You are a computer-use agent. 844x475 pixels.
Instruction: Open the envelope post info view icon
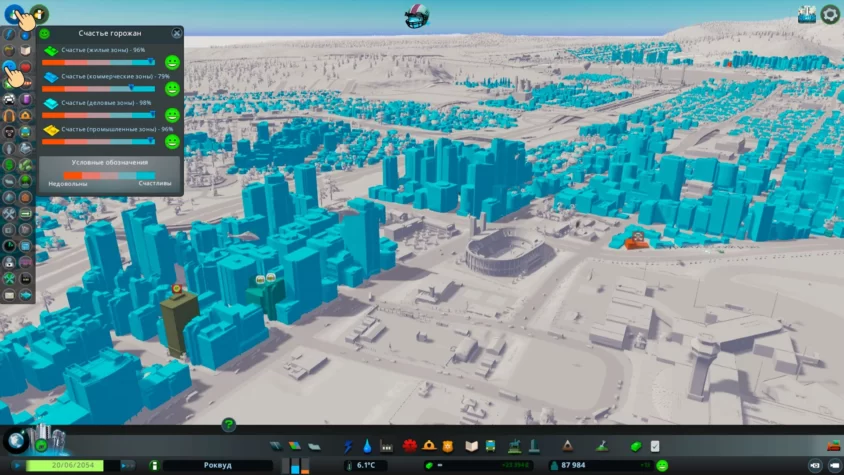coord(9,295)
